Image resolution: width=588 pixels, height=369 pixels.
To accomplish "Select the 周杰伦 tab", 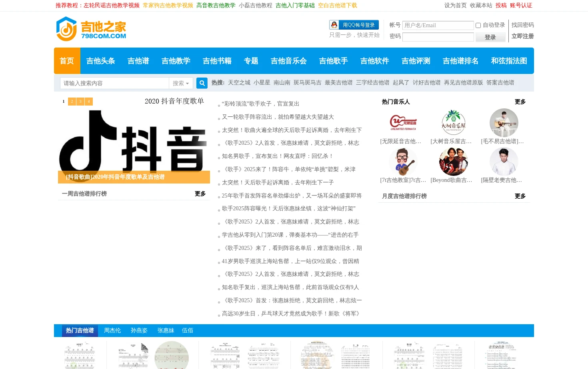I will pos(112,331).
